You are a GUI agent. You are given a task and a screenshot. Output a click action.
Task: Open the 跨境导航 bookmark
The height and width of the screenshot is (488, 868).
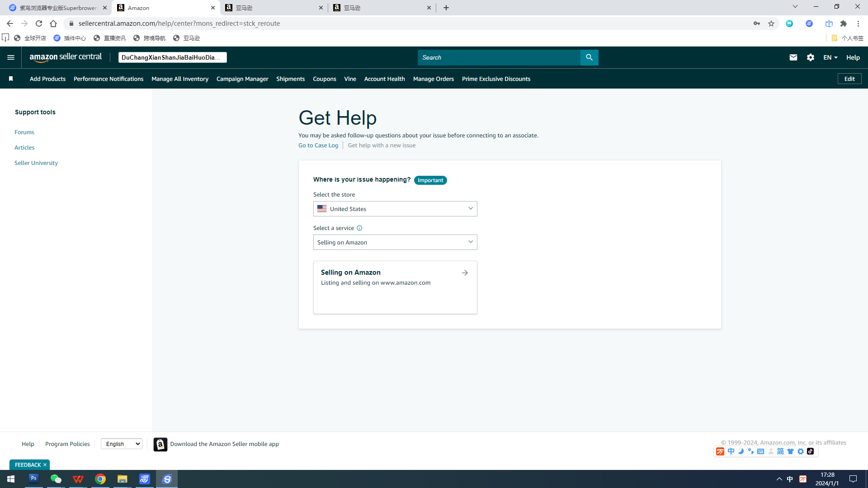[x=150, y=38]
